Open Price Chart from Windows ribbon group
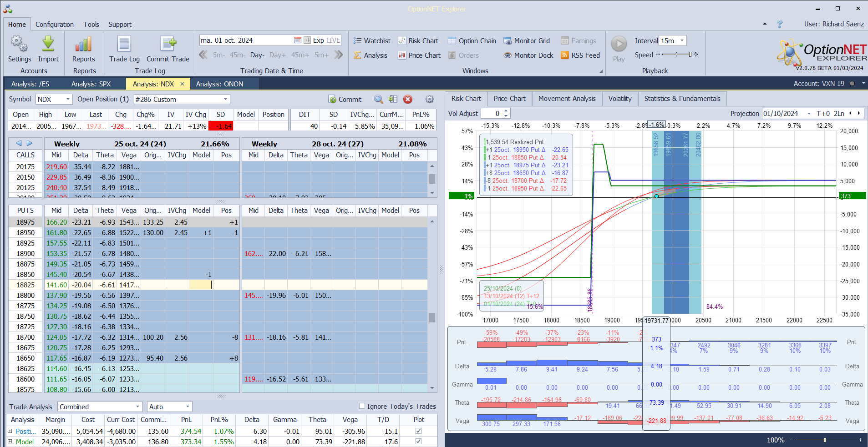868x447 pixels. (419, 55)
